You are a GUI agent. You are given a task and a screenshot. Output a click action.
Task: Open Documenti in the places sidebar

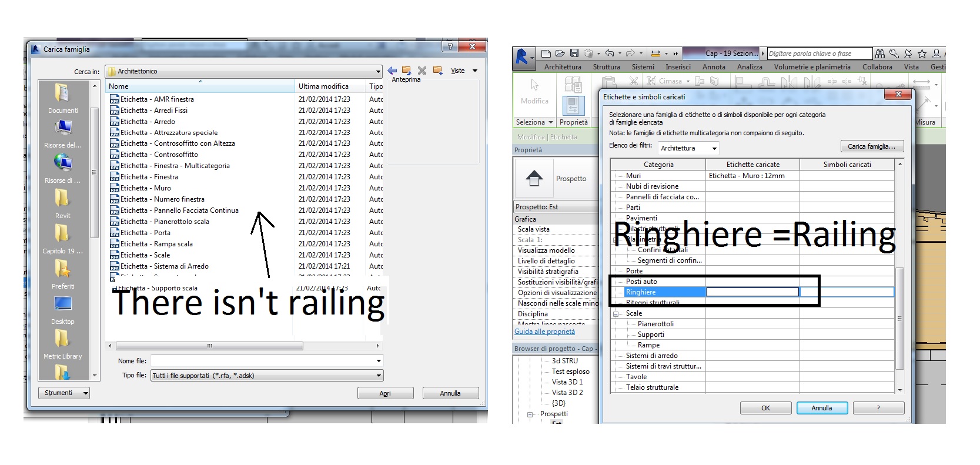pos(63,98)
